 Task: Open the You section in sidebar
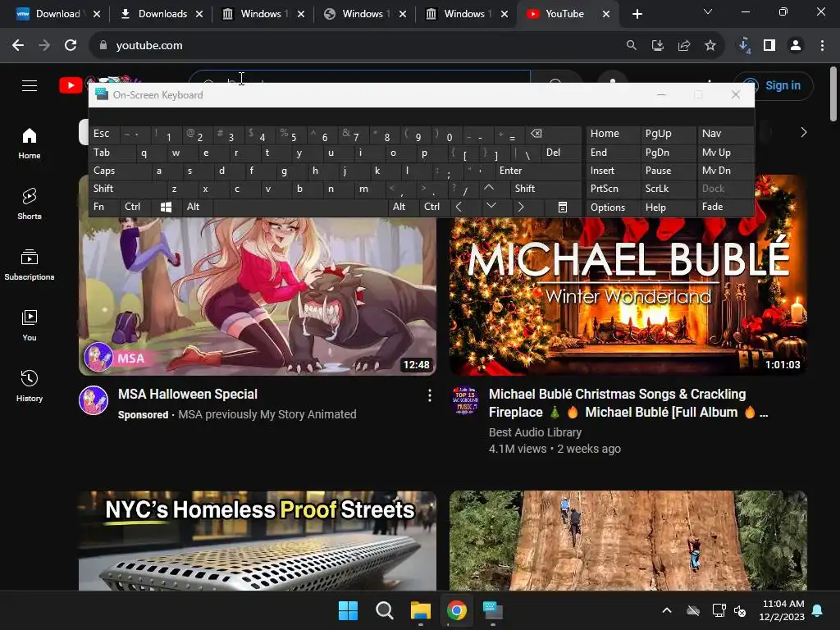coord(30,325)
